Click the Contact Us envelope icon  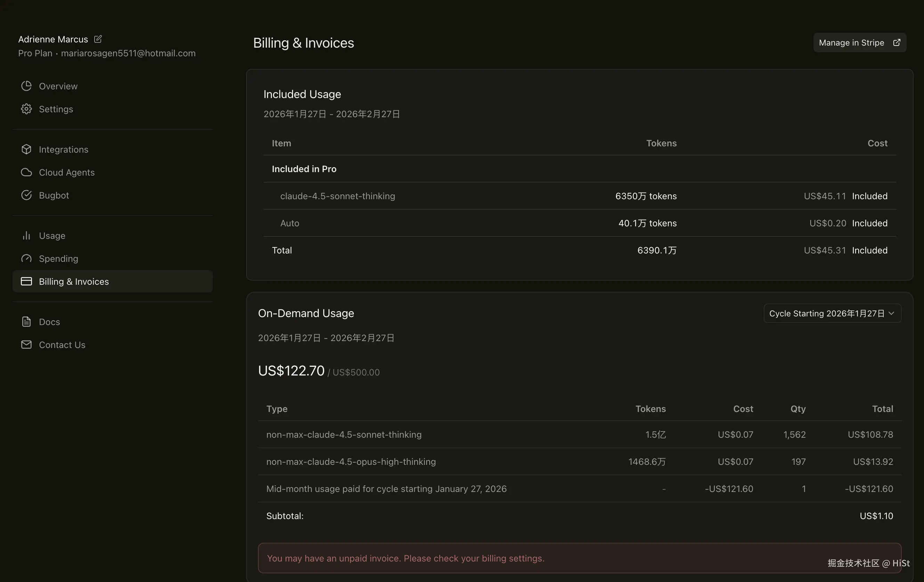click(x=26, y=345)
